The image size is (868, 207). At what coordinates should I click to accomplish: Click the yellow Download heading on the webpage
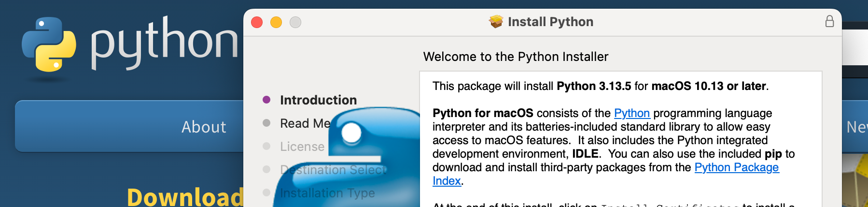pos(185,196)
